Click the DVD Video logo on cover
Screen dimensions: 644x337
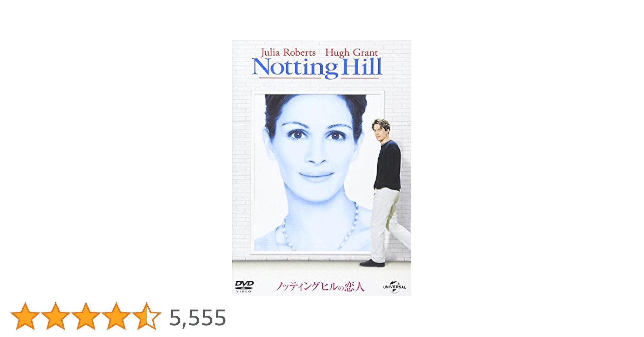(x=244, y=286)
